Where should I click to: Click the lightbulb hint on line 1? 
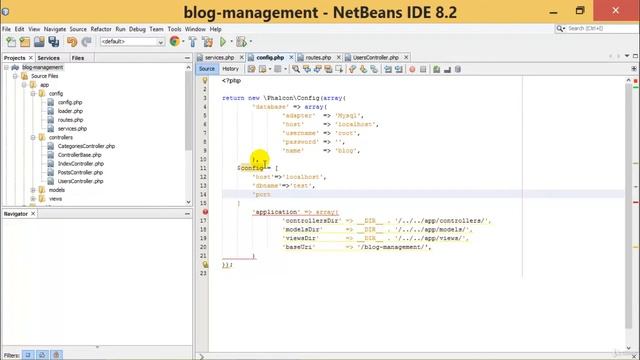[x=205, y=80]
